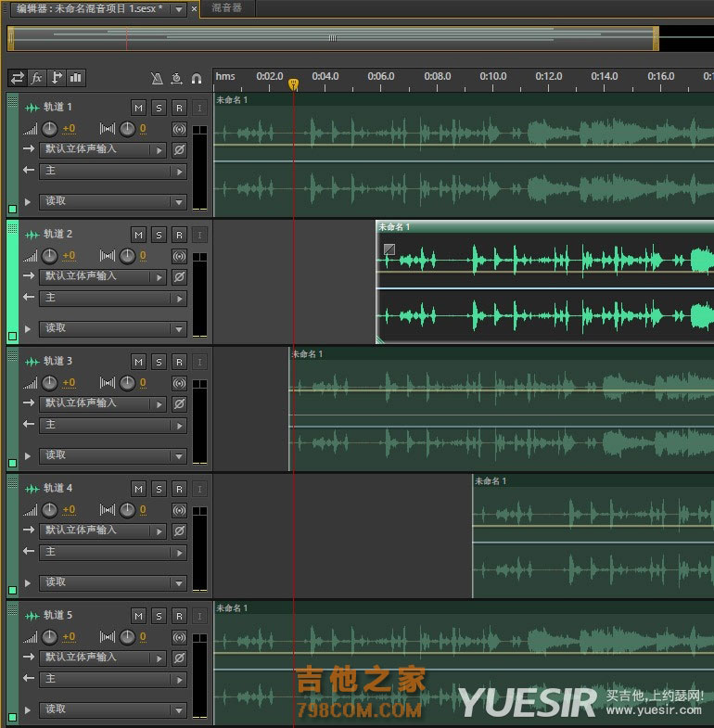The height and width of the screenshot is (728, 714).
Task: Click 轨道 1 input arrow icon
Action: point(29,148)
